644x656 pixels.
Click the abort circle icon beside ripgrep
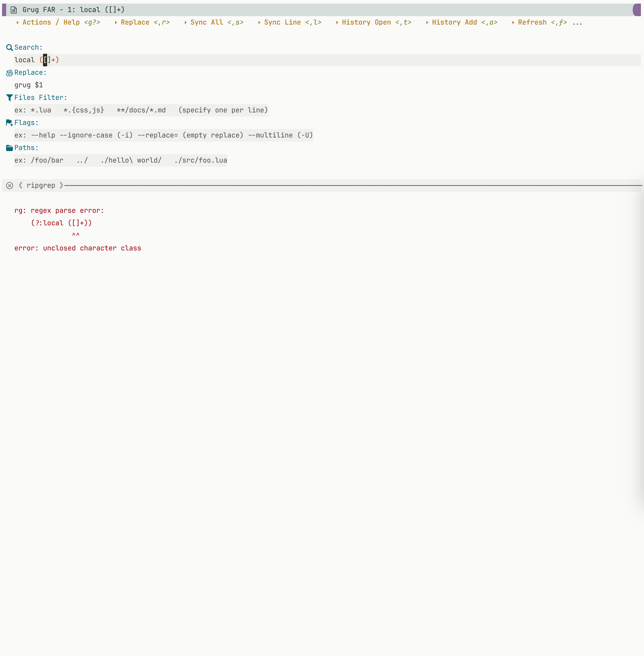click(9, 185)
